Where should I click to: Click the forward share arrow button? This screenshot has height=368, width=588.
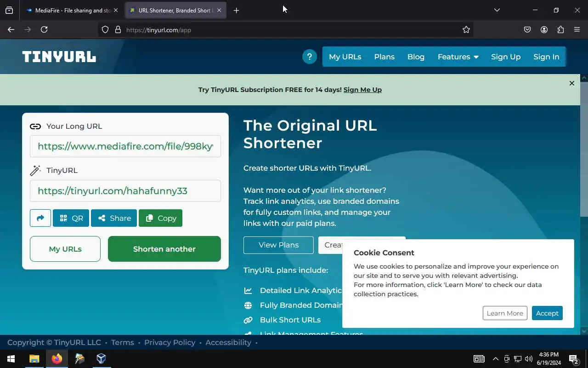(40, 218)
